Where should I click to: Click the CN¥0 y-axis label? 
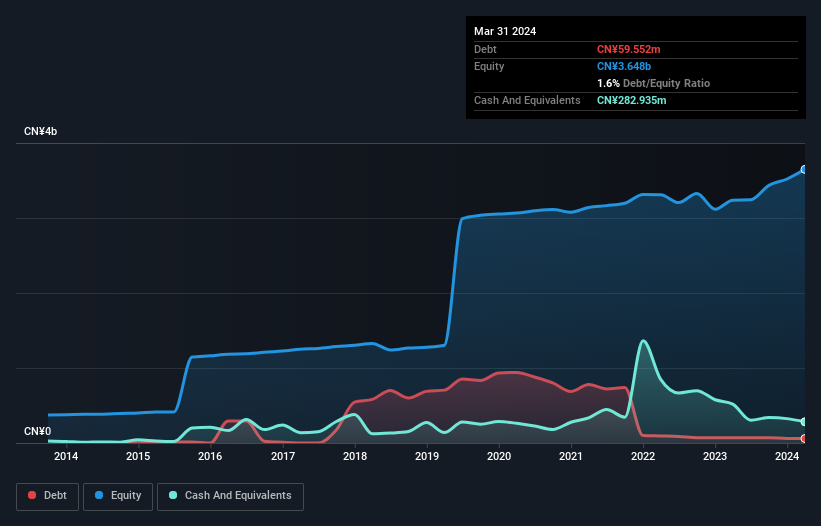[38, 431]
